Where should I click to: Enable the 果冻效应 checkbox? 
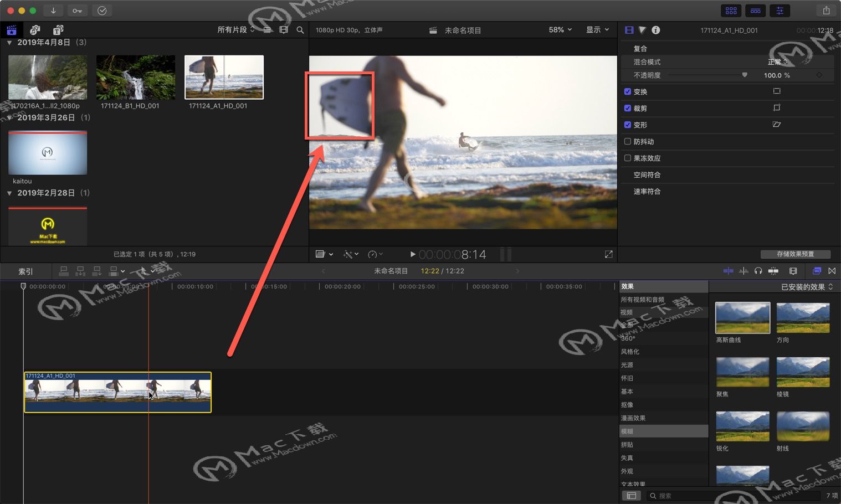click(628, 158)
